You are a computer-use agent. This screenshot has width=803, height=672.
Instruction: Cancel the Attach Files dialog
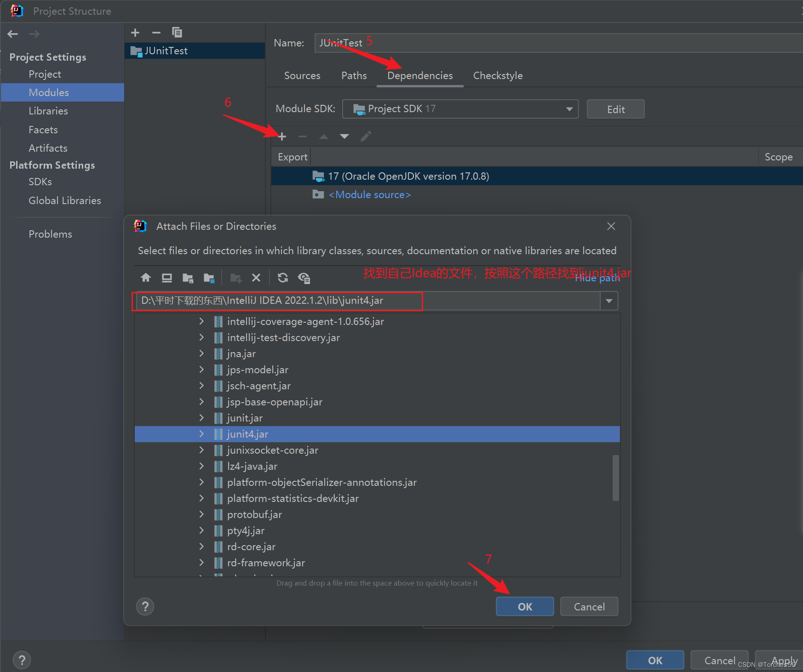(x=589, y=607)
